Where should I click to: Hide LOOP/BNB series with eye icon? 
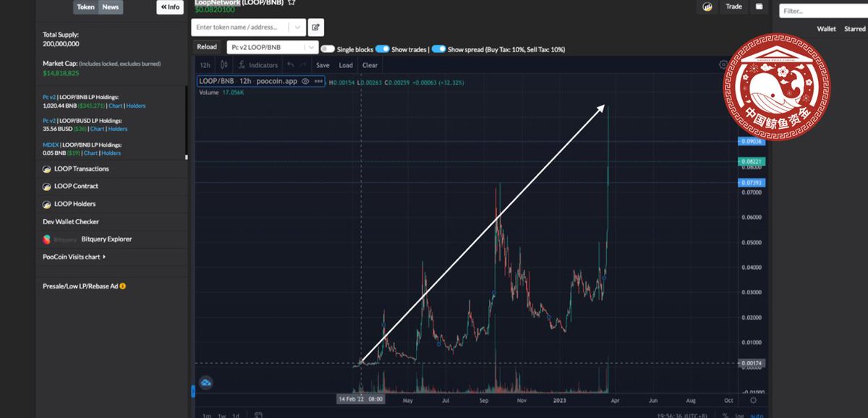click(305, 81)
